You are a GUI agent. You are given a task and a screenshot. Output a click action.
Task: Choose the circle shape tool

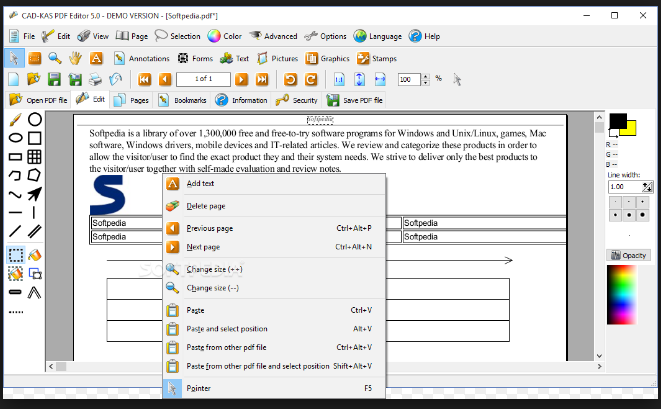pos(34,119)
